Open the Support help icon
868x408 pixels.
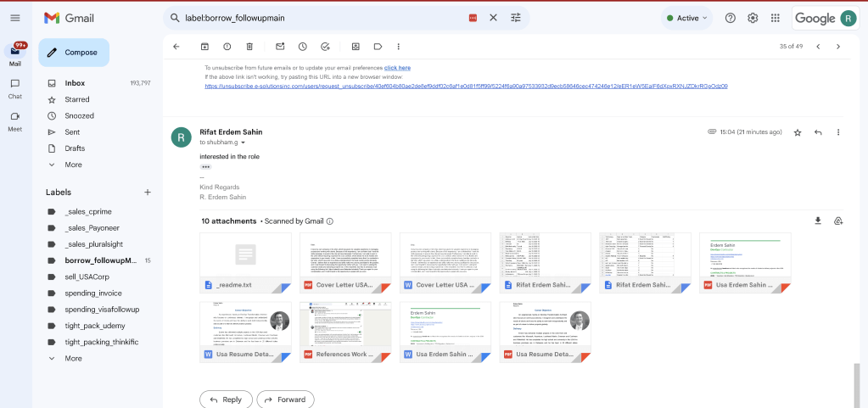click(x=731, y=18)
